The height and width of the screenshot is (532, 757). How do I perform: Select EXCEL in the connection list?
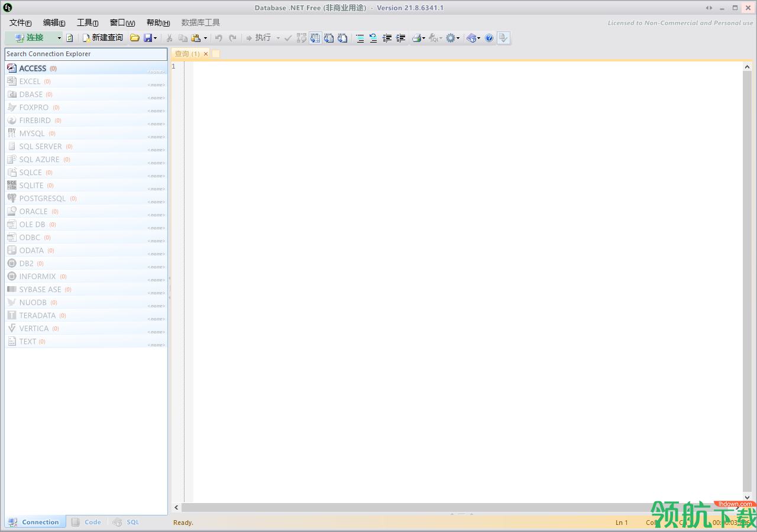[86, 82]
